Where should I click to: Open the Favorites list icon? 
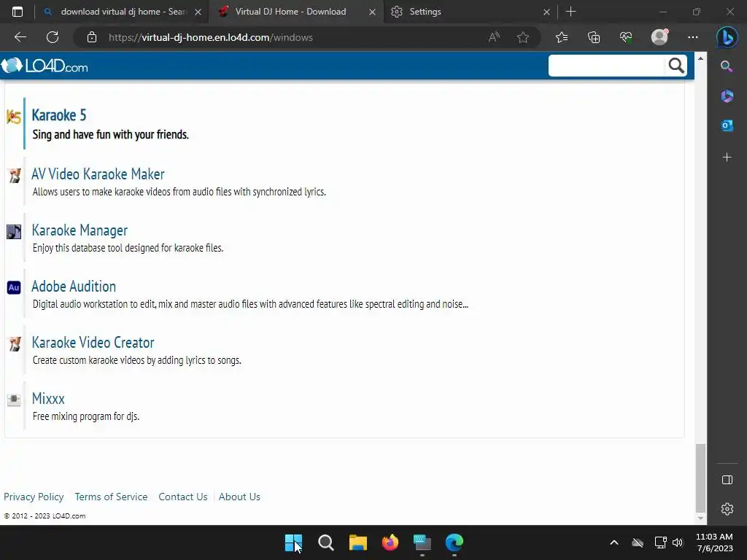click(562, 37)
